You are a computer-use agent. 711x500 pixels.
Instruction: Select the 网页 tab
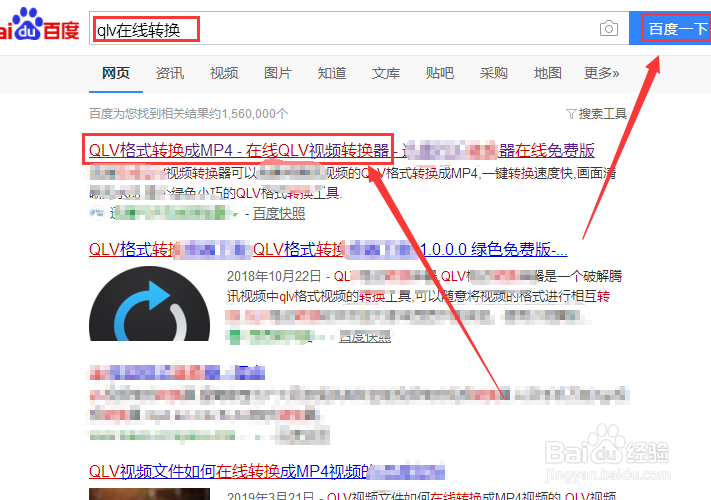tap(116, 73)
